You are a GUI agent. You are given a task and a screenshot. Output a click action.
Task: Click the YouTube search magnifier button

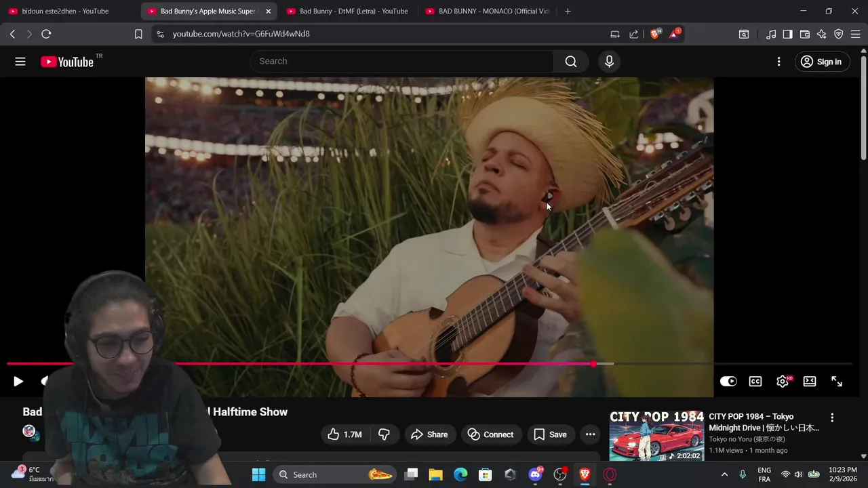(x=571, y=62)
